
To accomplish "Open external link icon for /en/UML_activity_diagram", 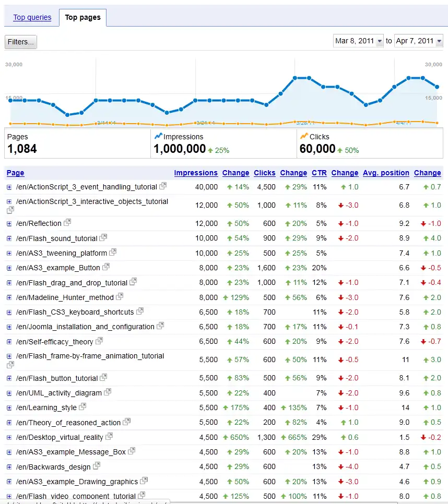I will click(x=108, y=392).
